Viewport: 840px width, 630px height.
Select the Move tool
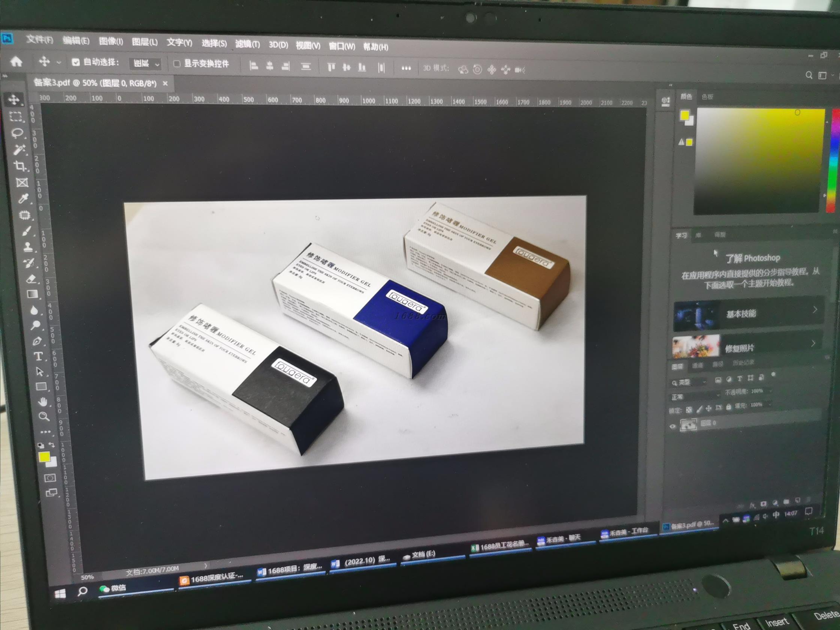pos(14,99)
